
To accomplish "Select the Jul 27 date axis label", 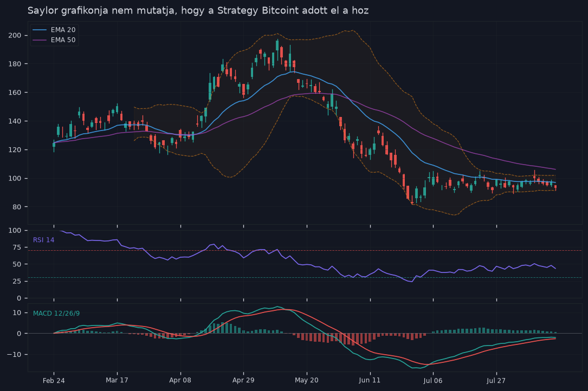I will pyautogui.click(x=496, y=381).
